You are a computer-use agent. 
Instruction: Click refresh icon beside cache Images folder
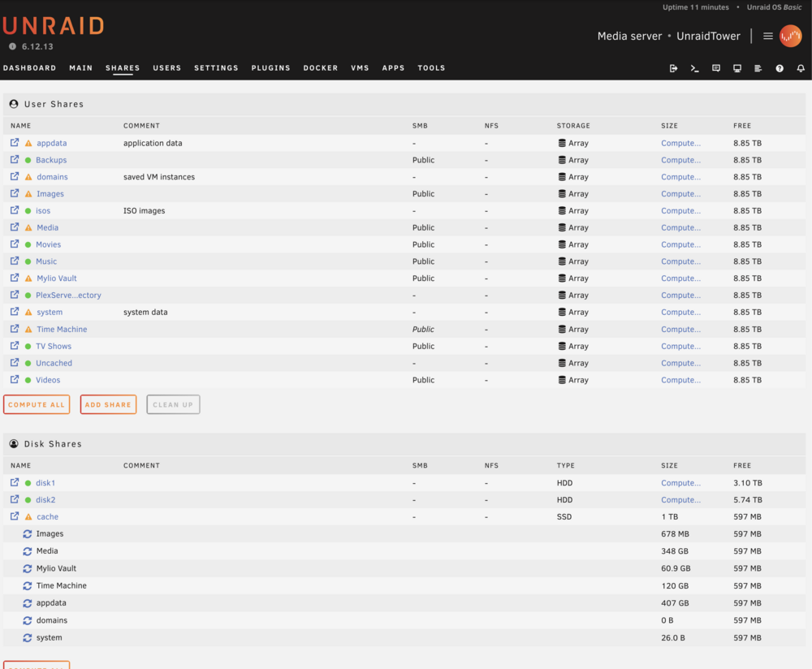[28, 534]
